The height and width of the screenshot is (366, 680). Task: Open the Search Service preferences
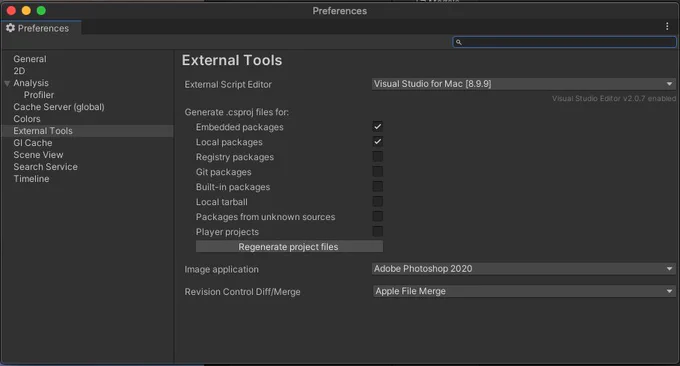pos(46,167)
